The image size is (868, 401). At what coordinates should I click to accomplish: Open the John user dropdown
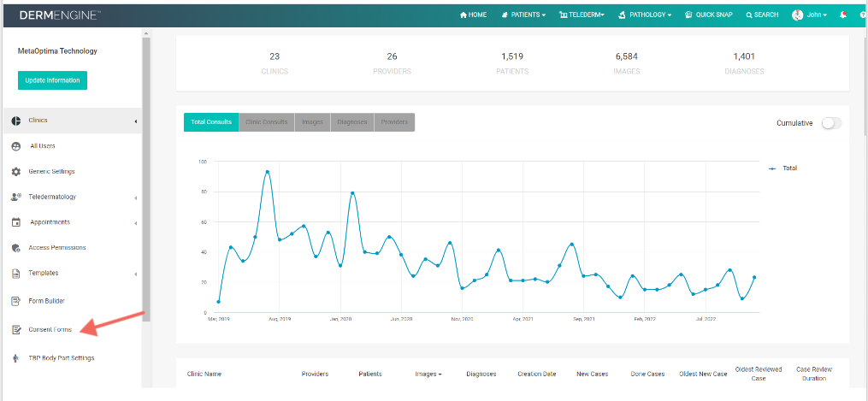pyautogui.click(x=809, y=15)
